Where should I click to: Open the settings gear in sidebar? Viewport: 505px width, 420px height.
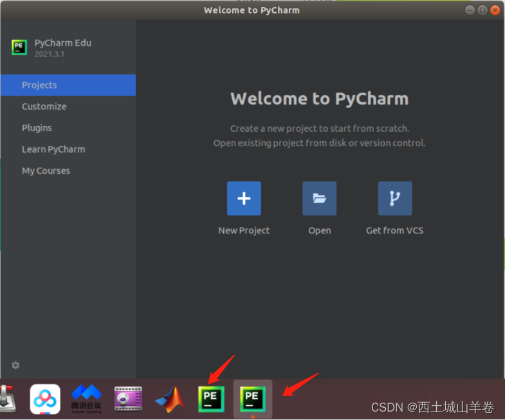tap(15, 365)
